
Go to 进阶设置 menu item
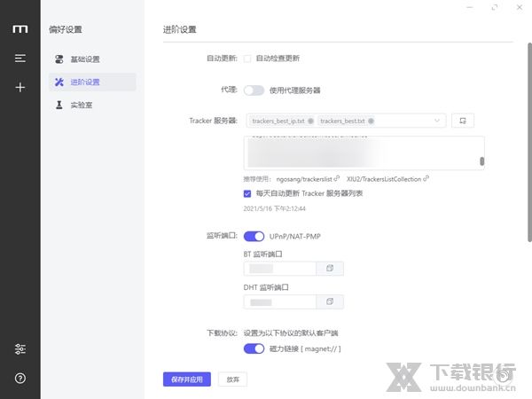pyautogui.click(x=92, y=82)
